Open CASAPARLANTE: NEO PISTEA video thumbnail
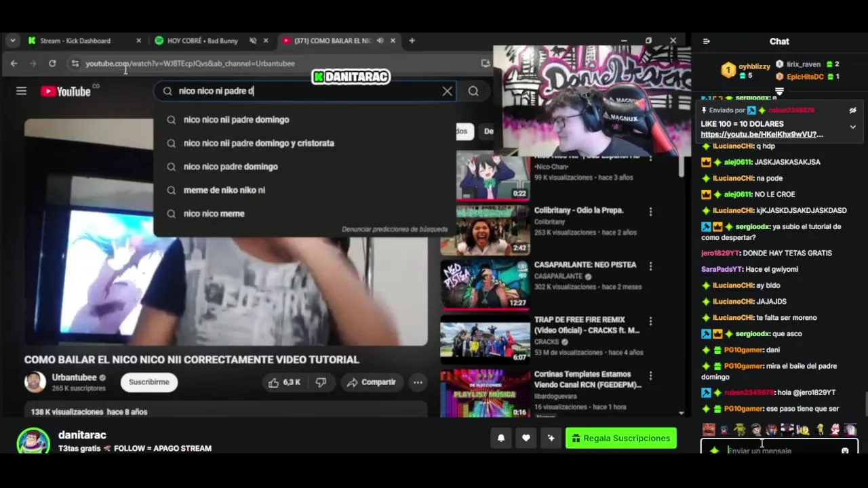The image size is (868, 488). (x=485, y=285)
